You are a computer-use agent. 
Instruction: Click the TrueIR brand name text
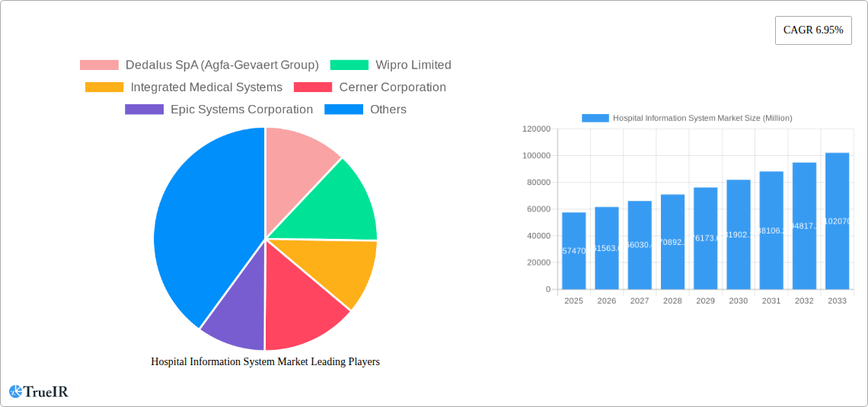(46, 392)
